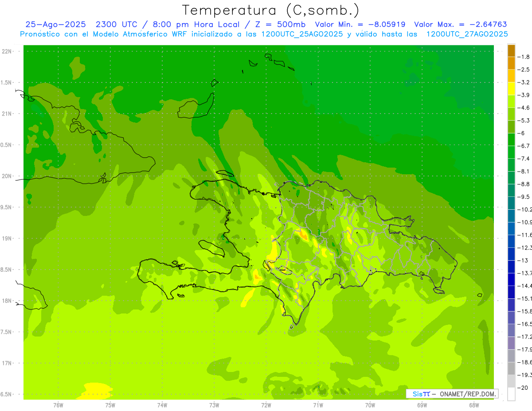
Task: Select the "-8.1" colorbar label
Action: tap(524, 171)
